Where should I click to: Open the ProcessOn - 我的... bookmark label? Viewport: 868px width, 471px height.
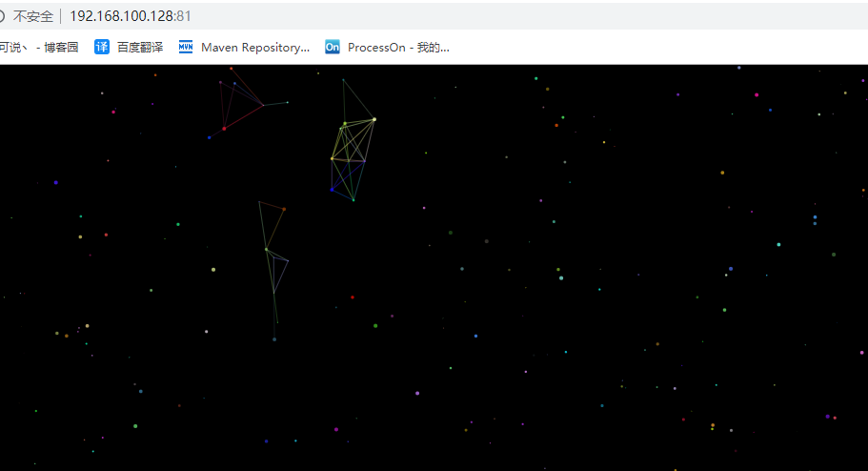point(398,48)
